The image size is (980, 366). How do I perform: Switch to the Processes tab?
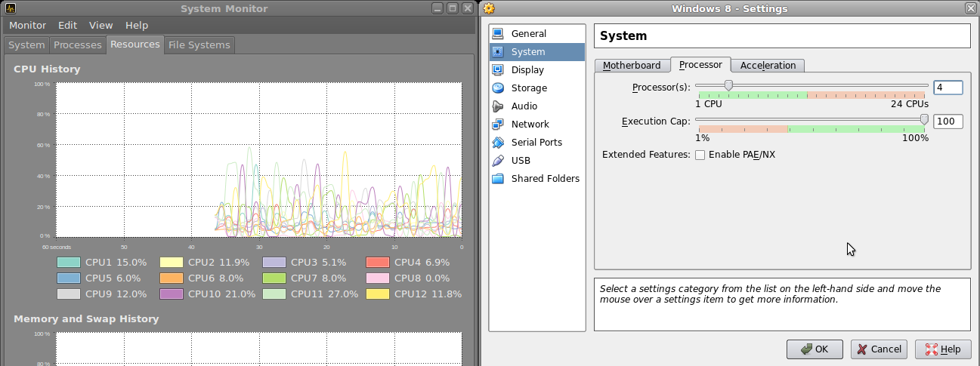pyautogui.click(x=78, y=45)
